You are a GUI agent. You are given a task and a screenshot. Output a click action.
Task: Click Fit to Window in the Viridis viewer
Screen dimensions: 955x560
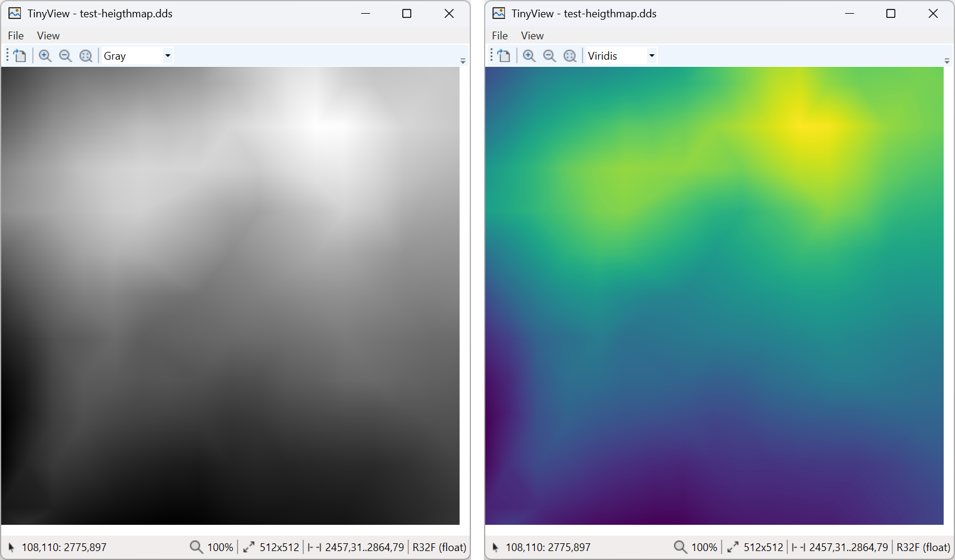570,55
